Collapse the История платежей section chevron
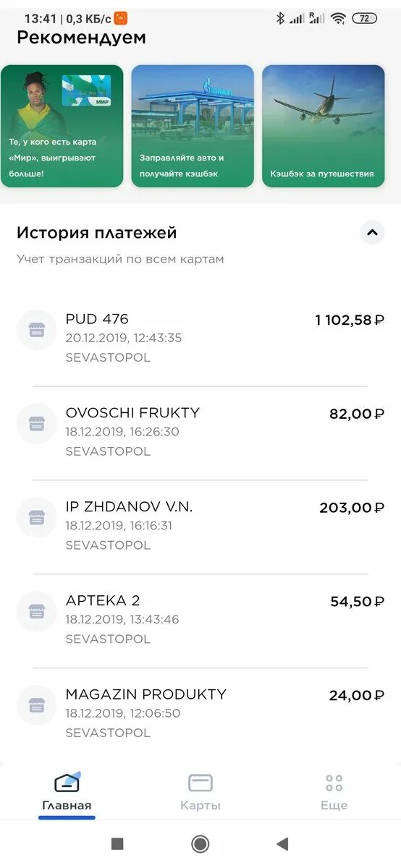This screenshot has height=868, width=401. pyautogui.click(x=372, y=233)
